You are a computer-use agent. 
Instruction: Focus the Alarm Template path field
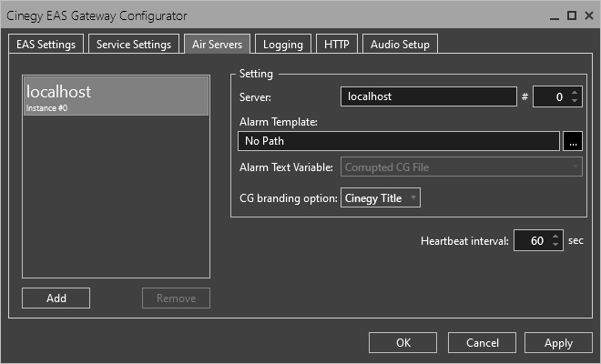pyautogui.click(x=398, y=141)
